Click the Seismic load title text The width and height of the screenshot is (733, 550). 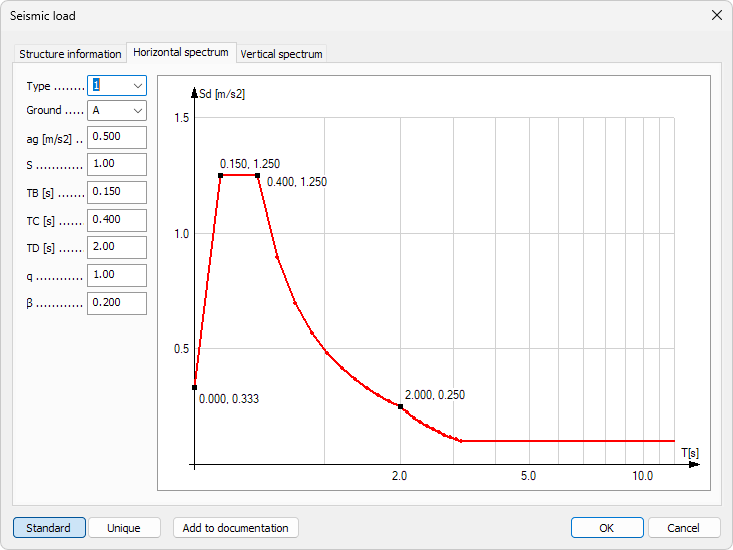tap(43, 16)
